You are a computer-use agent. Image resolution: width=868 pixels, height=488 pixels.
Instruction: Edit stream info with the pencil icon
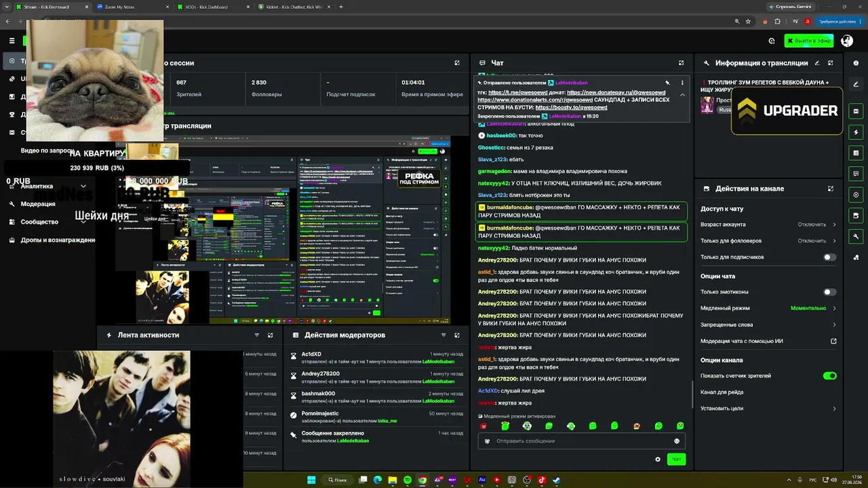(x=816, y=63)
